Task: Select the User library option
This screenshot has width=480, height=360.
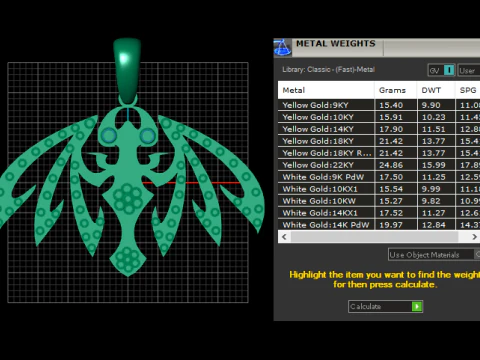Action: point(469,70)
